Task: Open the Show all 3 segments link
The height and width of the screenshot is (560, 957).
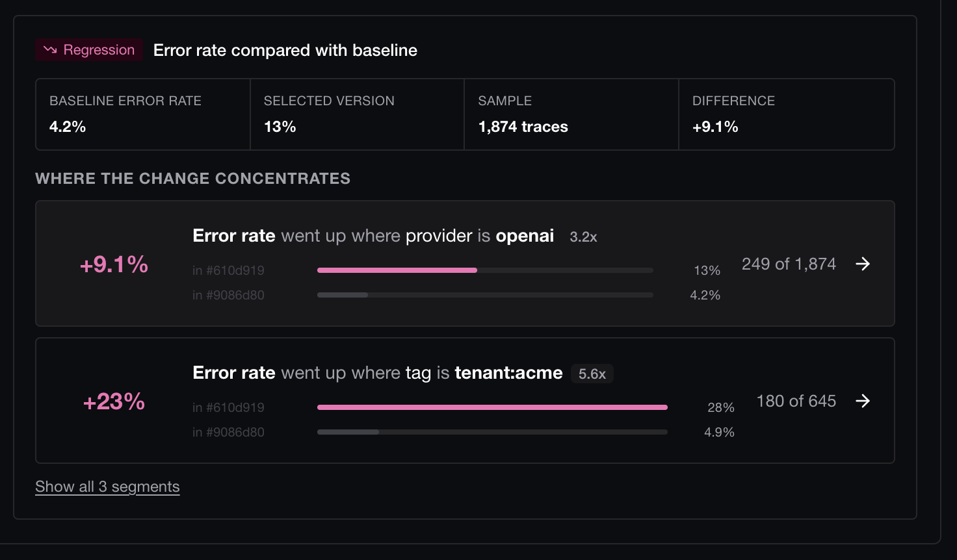Action: (107, 487)
